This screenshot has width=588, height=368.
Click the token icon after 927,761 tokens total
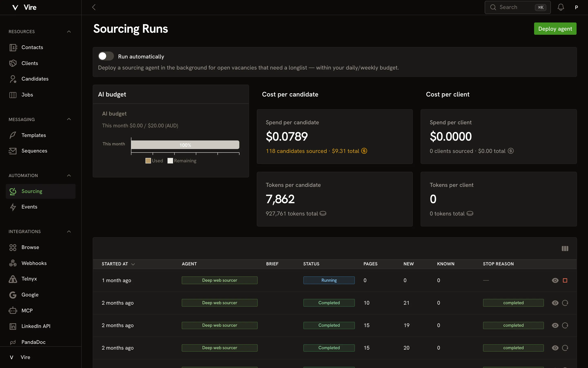coord(323,213)
